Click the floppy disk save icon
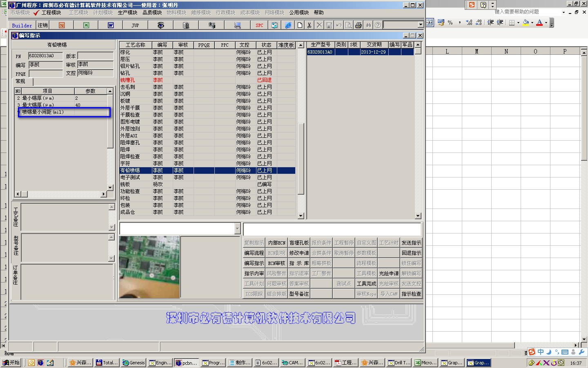This screenshot has height=368, width=588. click(329, 25)
